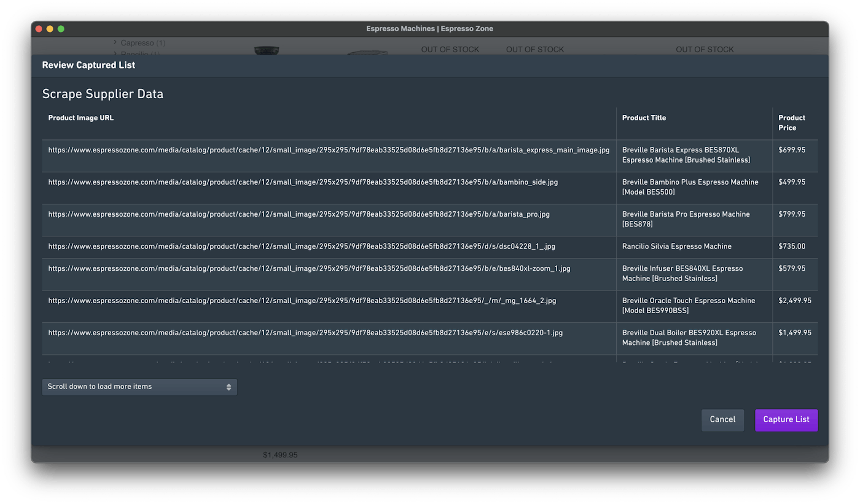The width and height of the screenshot is (860, 504).
Task: Select Breville Barista Pro title cell
Action: 695,220
